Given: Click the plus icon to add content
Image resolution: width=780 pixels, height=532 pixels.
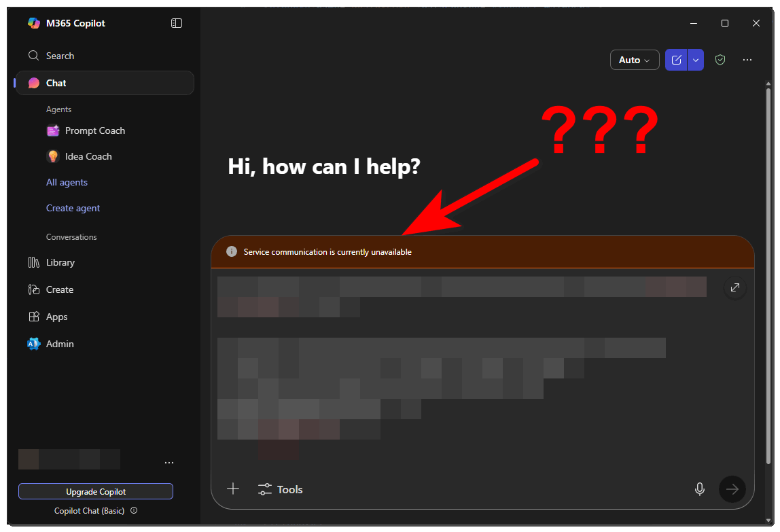Looking at the screenshot, I should [x=233, y=489].
